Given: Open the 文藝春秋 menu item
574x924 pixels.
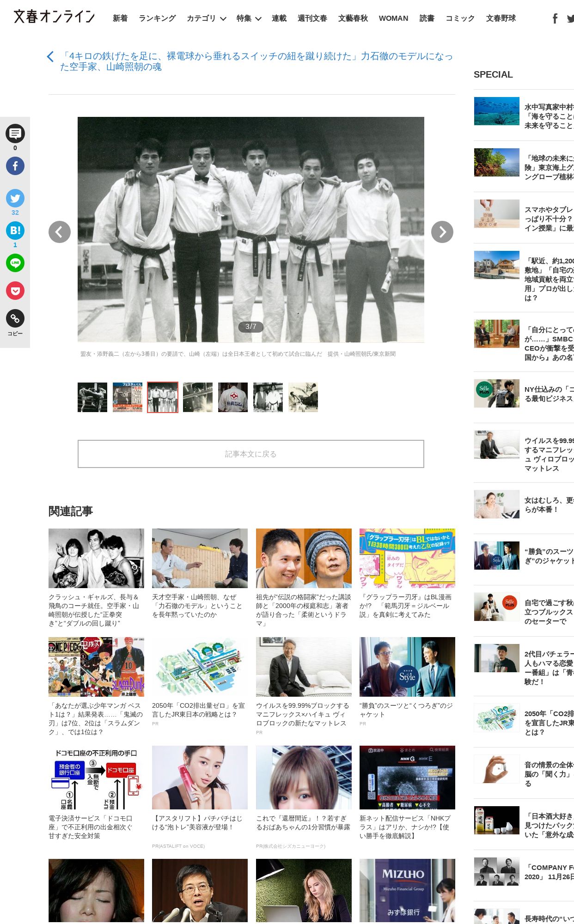Looking at the screenshot, I should tap(353, 18).
